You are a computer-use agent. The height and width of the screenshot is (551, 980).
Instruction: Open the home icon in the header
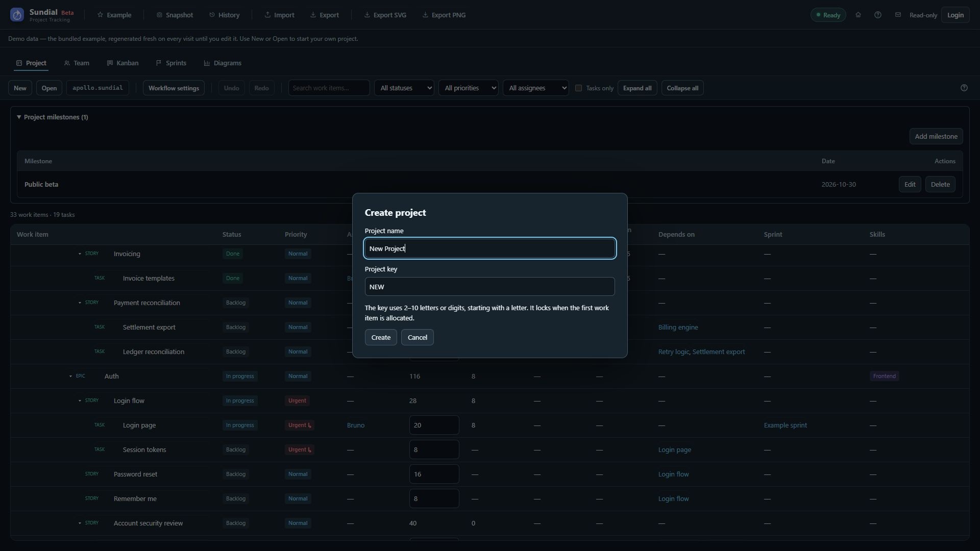(x=858, y=15)
